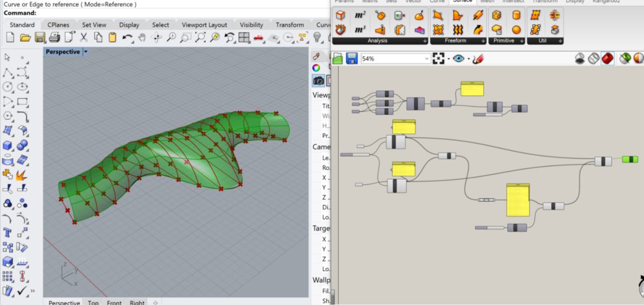The image size is (644, 305).
Task: Toggle Grasshopper preview eye icon
Action: (x=458, y=58)
